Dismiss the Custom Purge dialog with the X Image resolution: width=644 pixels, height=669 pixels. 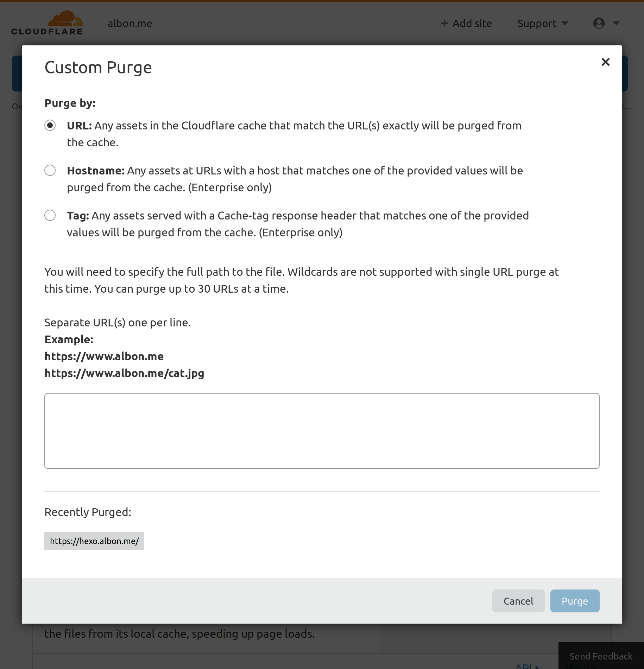(606, 62)
